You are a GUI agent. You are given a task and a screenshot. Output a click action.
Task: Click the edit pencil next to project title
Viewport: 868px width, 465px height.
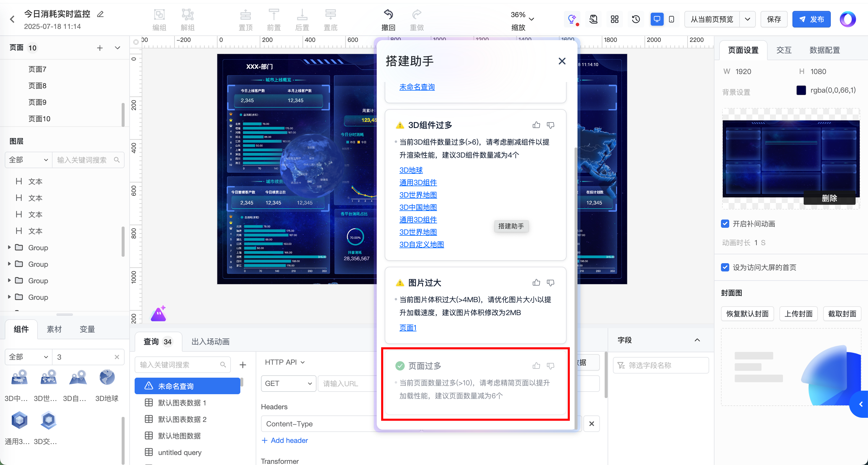[100, 14]
